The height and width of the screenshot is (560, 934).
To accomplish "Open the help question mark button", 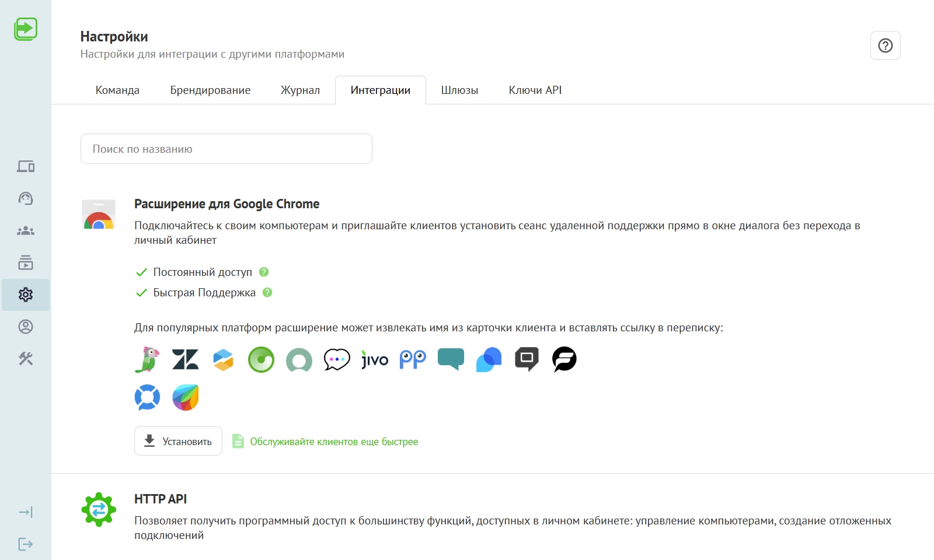I will [x=885, y=45].
